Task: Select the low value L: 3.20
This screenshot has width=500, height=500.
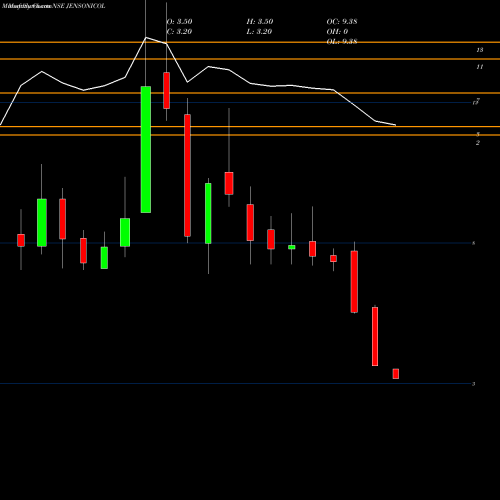Action: tap(259, 32)
